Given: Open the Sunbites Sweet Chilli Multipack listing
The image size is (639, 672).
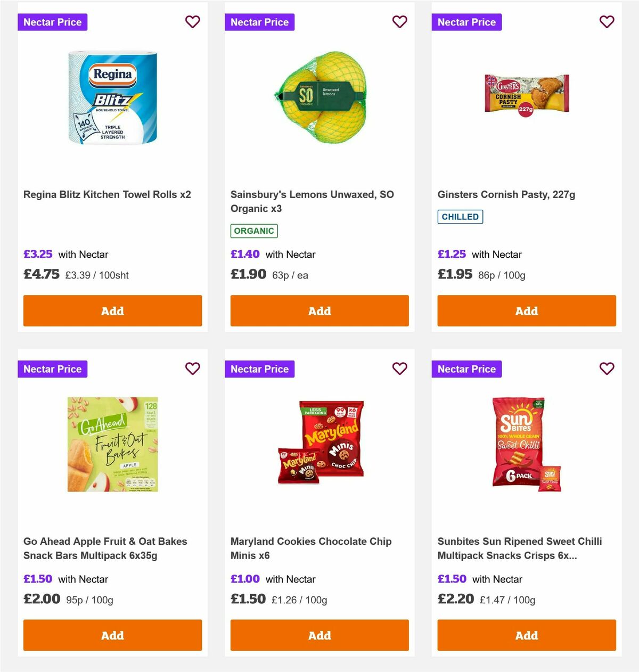Looking at the screenshot, I should [519, 548].
